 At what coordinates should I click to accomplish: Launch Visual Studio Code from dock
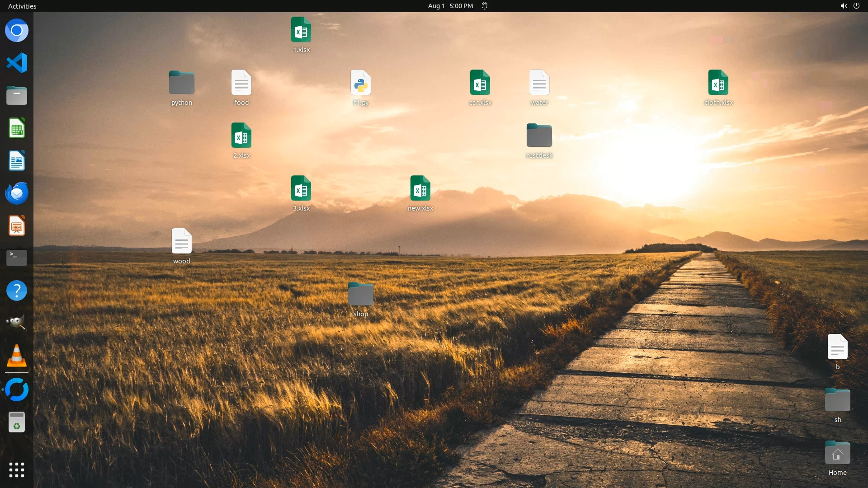pyautogui.click(x=17, y=63)
